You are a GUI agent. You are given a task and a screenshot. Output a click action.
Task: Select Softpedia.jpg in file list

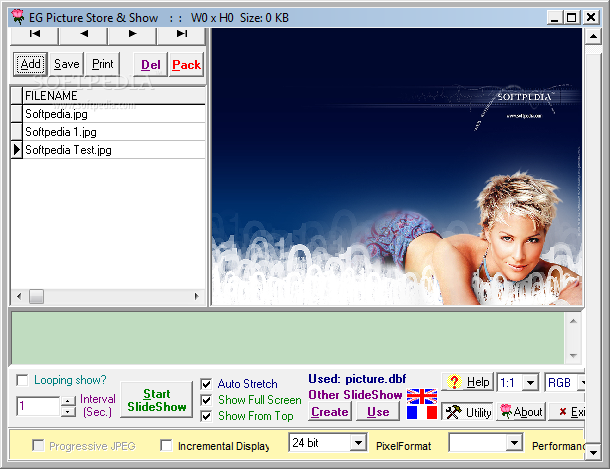point(114,114)
